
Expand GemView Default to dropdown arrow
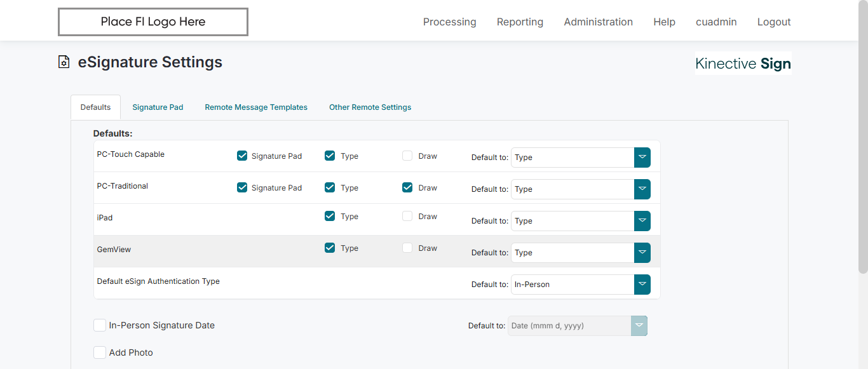pyautogui.click(x=642, y=253)
